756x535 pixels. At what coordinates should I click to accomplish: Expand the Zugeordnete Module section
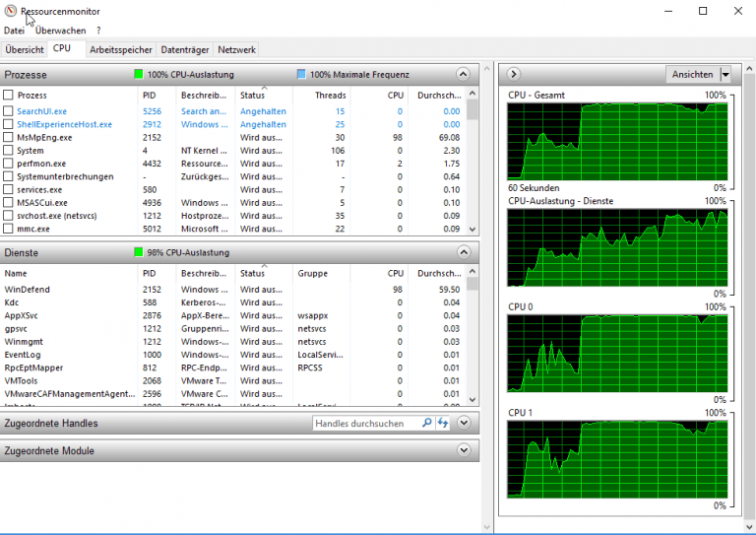[464, 450]
